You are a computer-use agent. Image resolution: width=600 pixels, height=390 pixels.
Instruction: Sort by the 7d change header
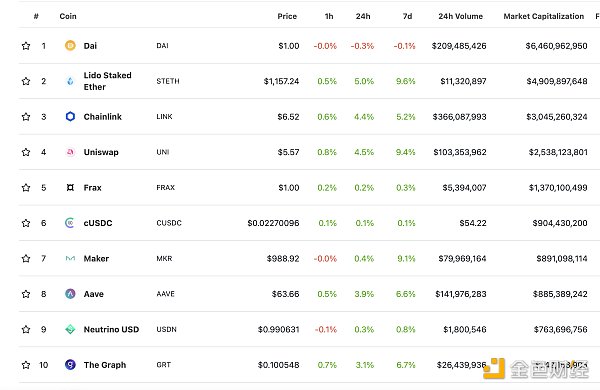click(407, 16)
